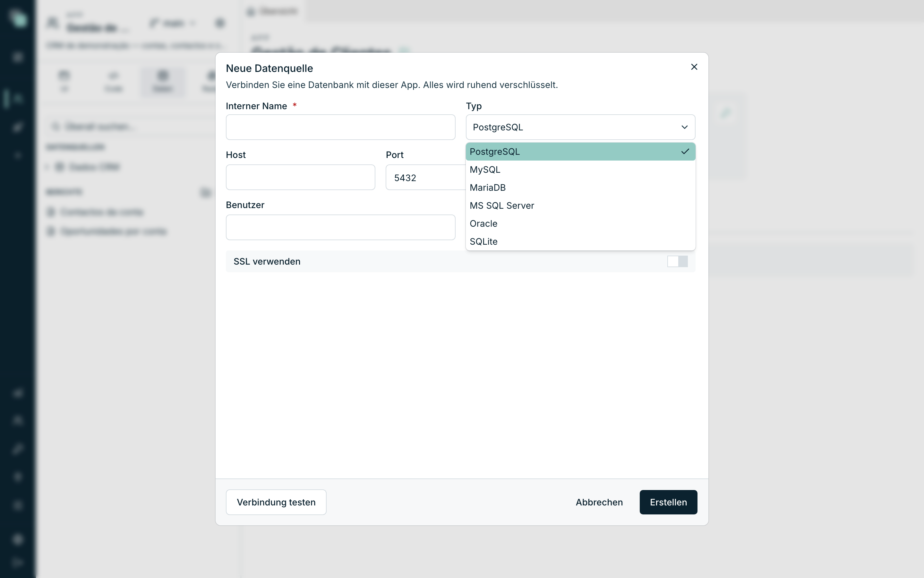The width and height of the screenshot is (924, 578).
Task: Focus the Benutzer input field
Action: point(340,227)
